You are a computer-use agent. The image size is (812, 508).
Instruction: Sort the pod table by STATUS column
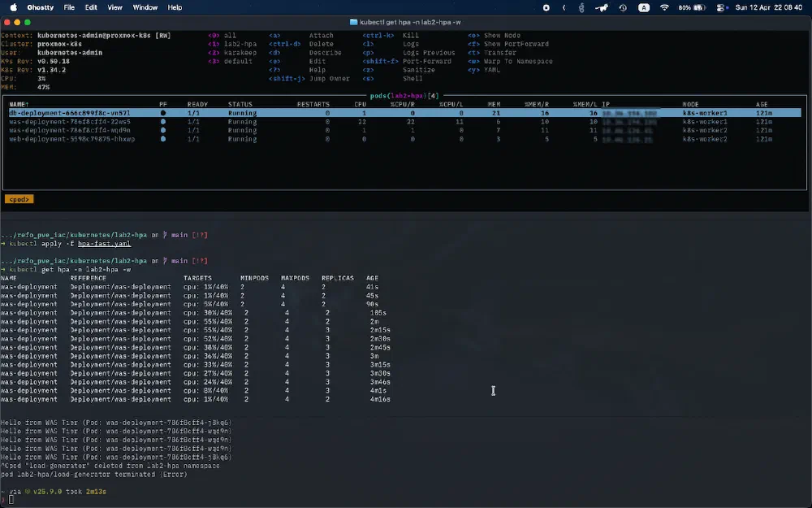240,105
